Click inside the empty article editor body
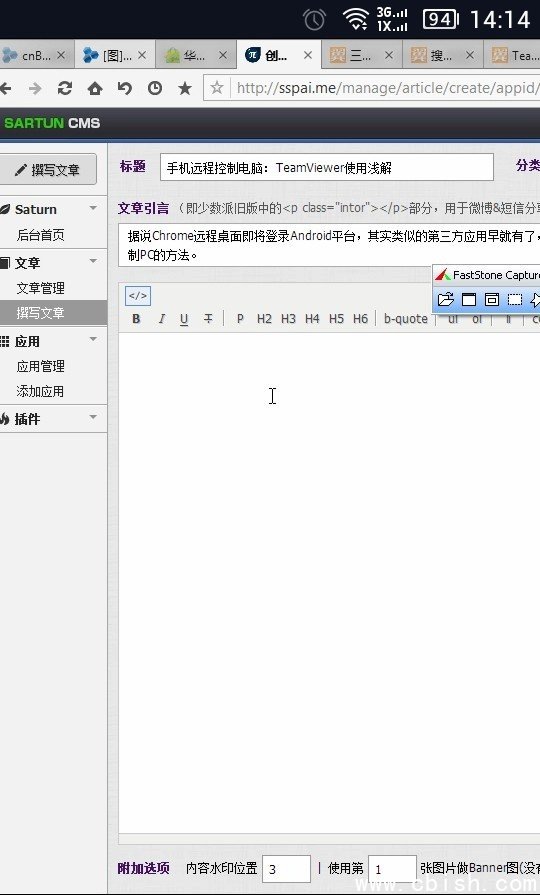540x895 pixels. tap(329, 582)
